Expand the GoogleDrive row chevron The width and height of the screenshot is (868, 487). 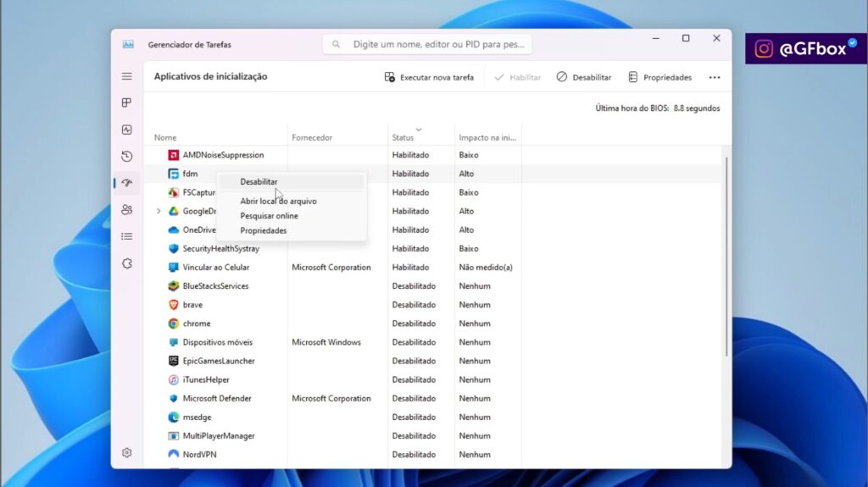pyautogui.click(x=159, y=212)
